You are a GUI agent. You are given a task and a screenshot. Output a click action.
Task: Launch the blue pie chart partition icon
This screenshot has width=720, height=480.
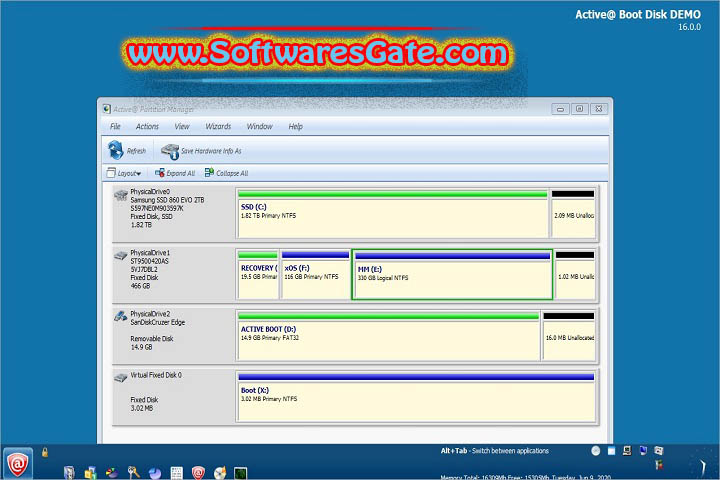(155, 473)
